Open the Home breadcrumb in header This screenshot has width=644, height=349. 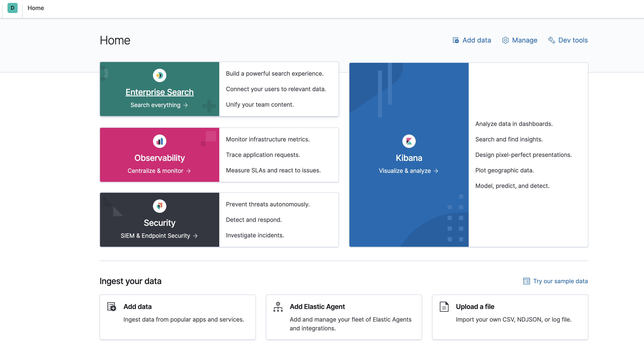pos(36,8)
